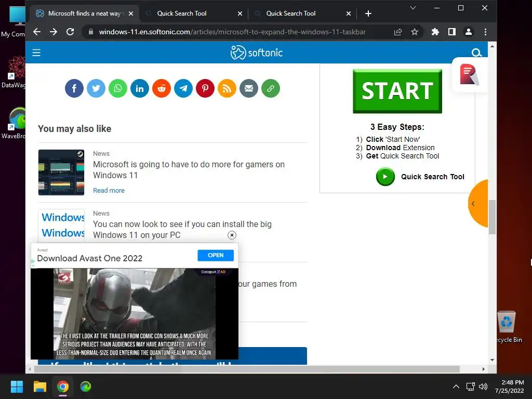Toggle Chrome side panel

click(x=451, y=32)
